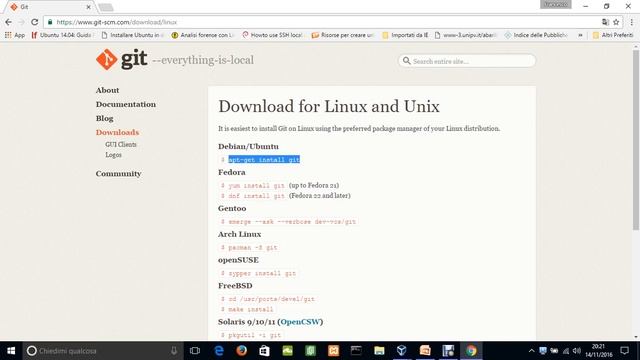Open the Windows Start menu
The height and width of the screenshot is (360, 640).
click(11, 351)
